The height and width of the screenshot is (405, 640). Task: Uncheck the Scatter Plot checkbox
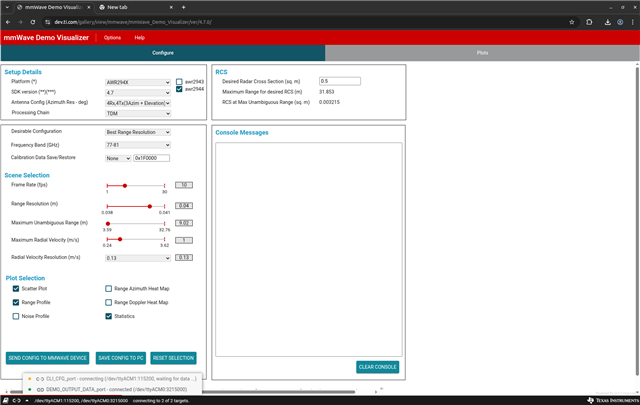pos(16,289)
